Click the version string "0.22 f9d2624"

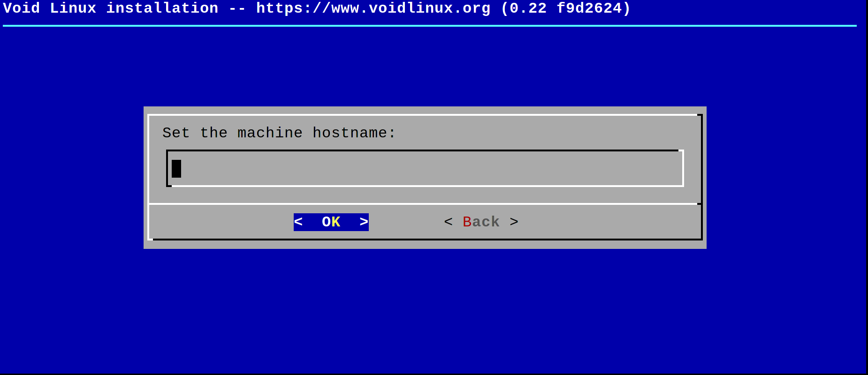point(565,8)
